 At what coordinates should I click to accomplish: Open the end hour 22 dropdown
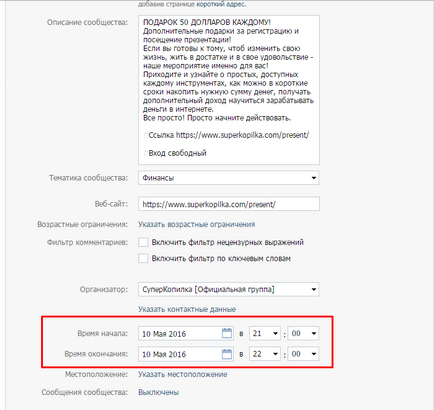265,354
